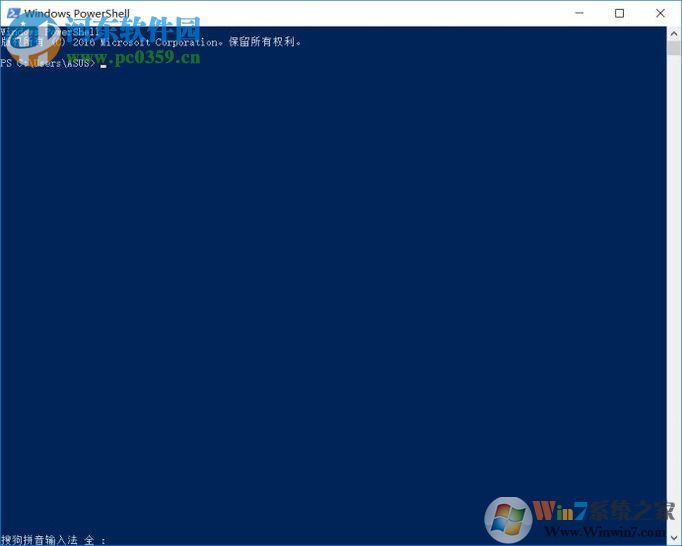Screen dimensions: 682x546
Task: Click the vertical scrollbar thumb
Action: [x=674, y=48]
